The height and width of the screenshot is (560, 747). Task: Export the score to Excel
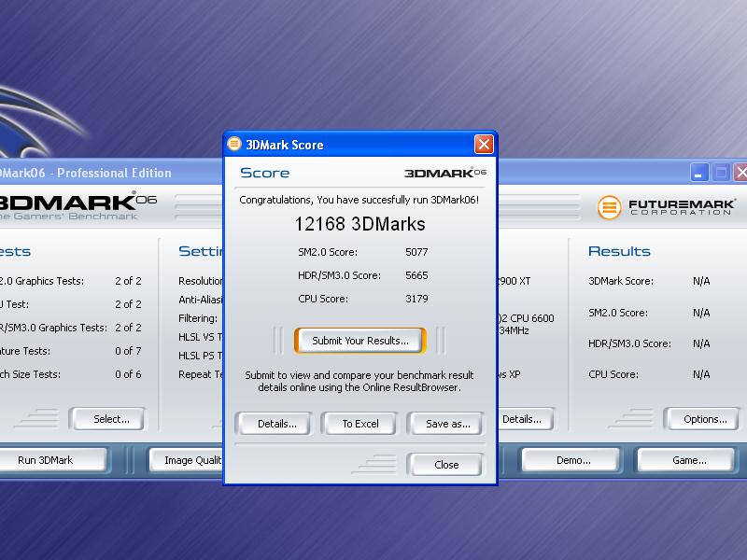click(360, 424)
